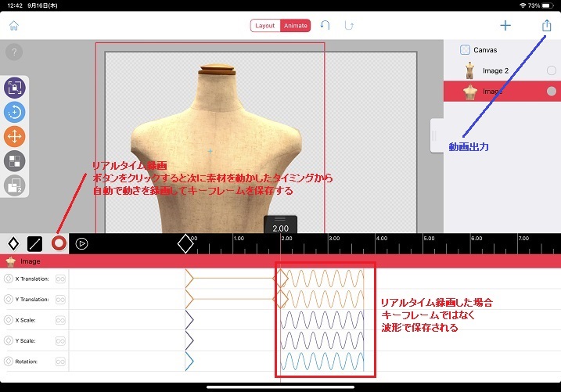Open the easing curve tool options
561x392 pixels.
pyautogui.click(x=35, y=243)
